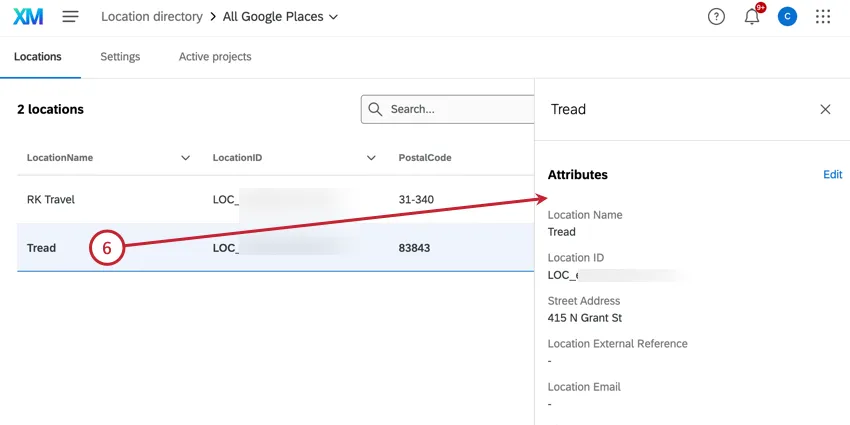Image resolution: width=850 pixels, height=425 pixels.
Task: Close the Tread details panel
Action: point(825,109)
